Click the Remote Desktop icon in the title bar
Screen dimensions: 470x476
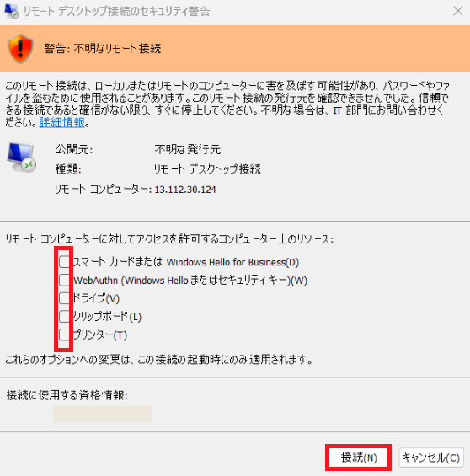click(12, 11)
